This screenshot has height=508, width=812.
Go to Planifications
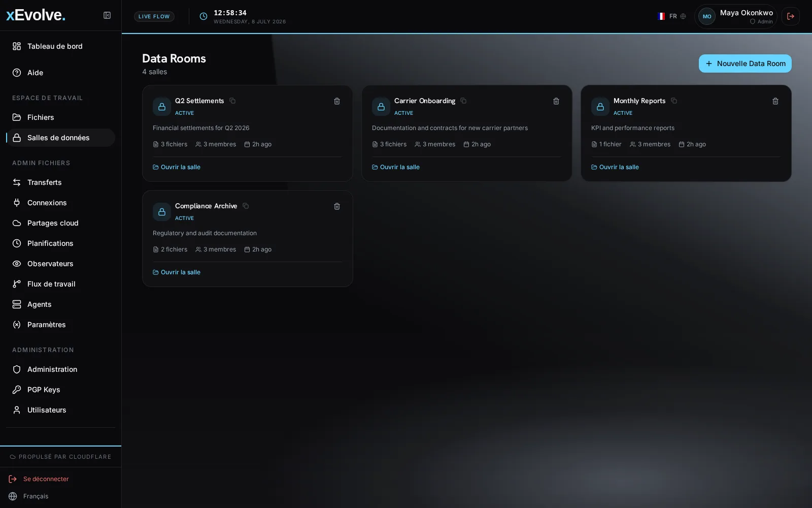pyautogui.click(x=60, y=243)
